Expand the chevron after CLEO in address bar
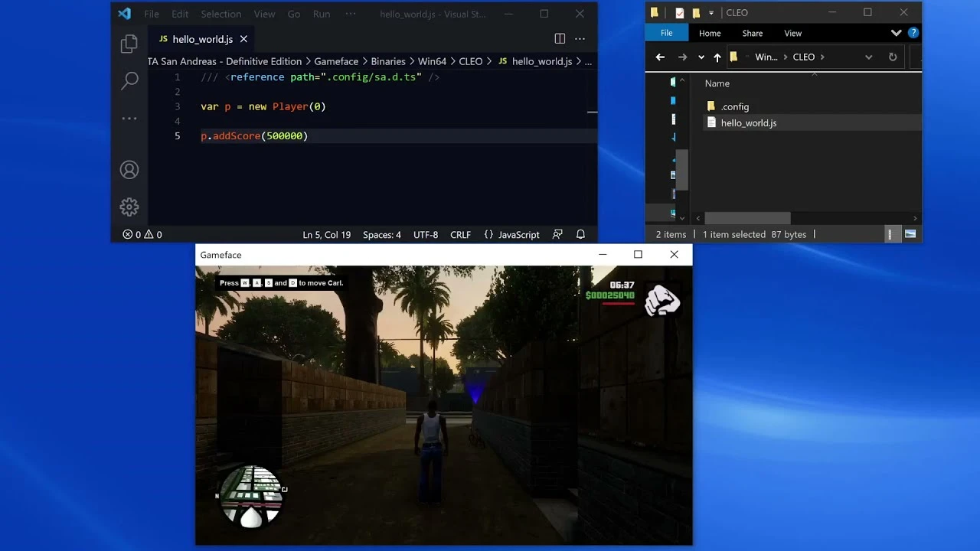 [822, 57]
